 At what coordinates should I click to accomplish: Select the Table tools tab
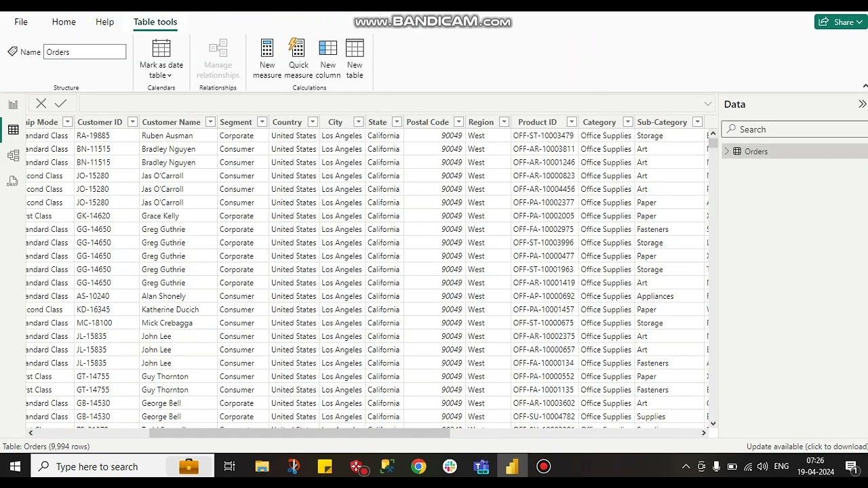pos(155,22)
